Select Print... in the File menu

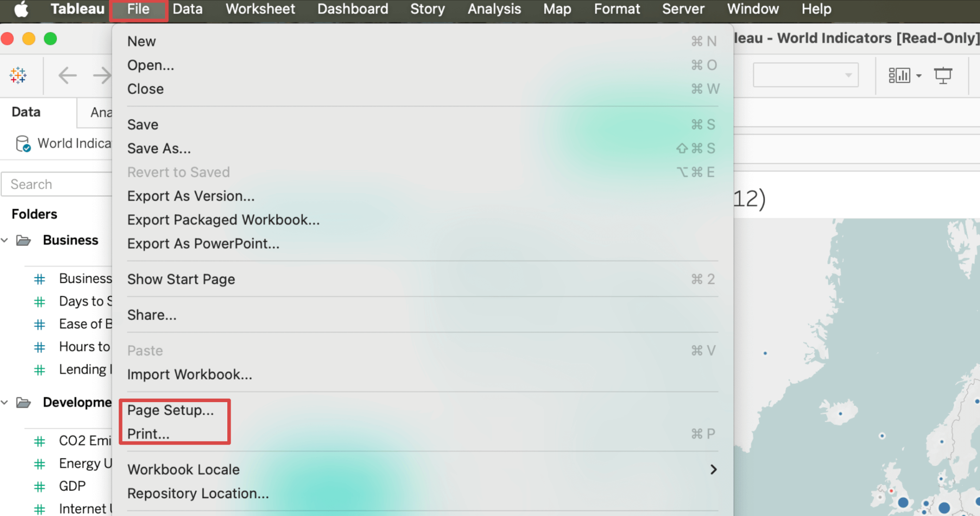click(148, 434)
